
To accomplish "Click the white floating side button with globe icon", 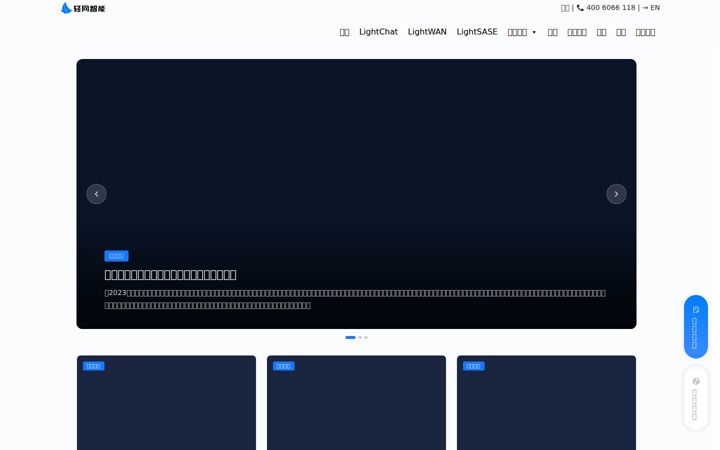I will coord(696,398).
